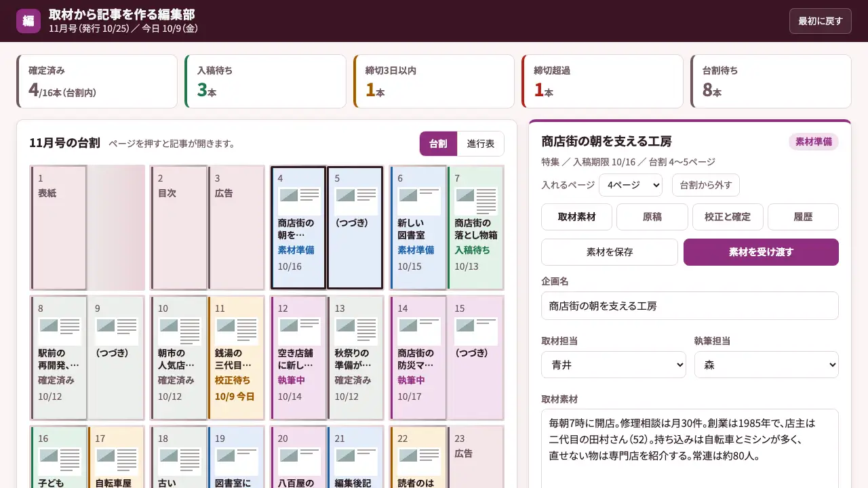
Task: Click the 駅前の再開発 page 8 layout icon
Action: [60, 331]
